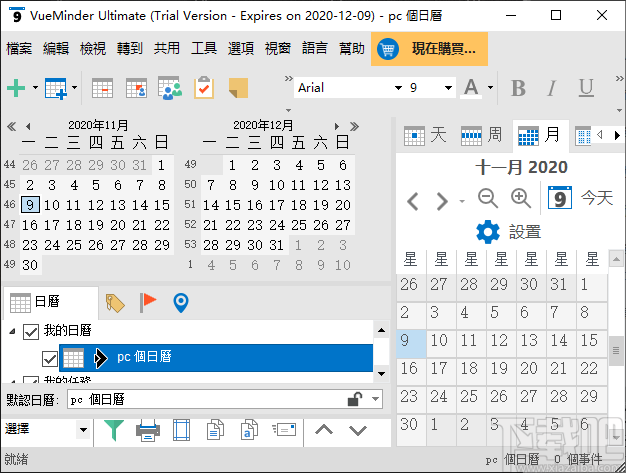The height and width of the screenshot is (473, 626).
Task: Open the 檔案 menu
Action: click(x=19, y=49)
